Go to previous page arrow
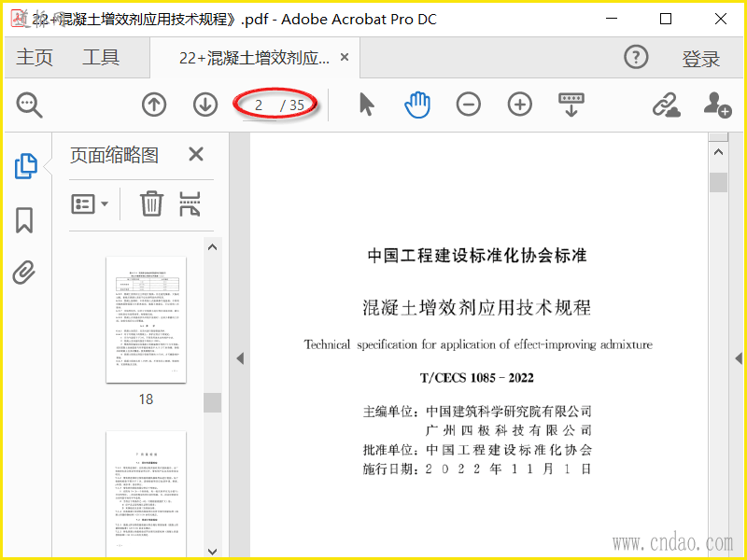Viewport: 747px width, 560px height. [154, 105]
